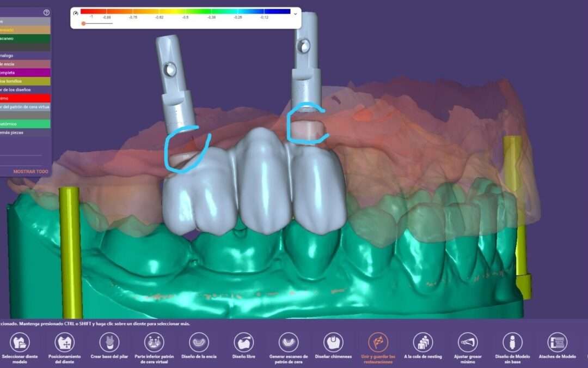Toggle the pink 'de encía' layer

(25, 64)
